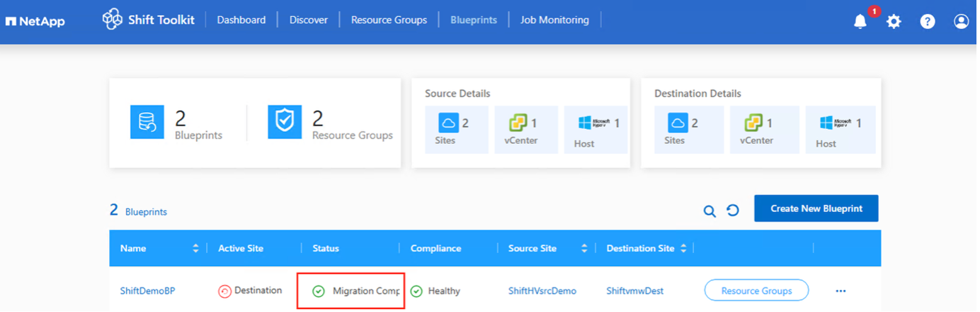Open the notifications bell icon
980x312 pixels.
[860, 22]
